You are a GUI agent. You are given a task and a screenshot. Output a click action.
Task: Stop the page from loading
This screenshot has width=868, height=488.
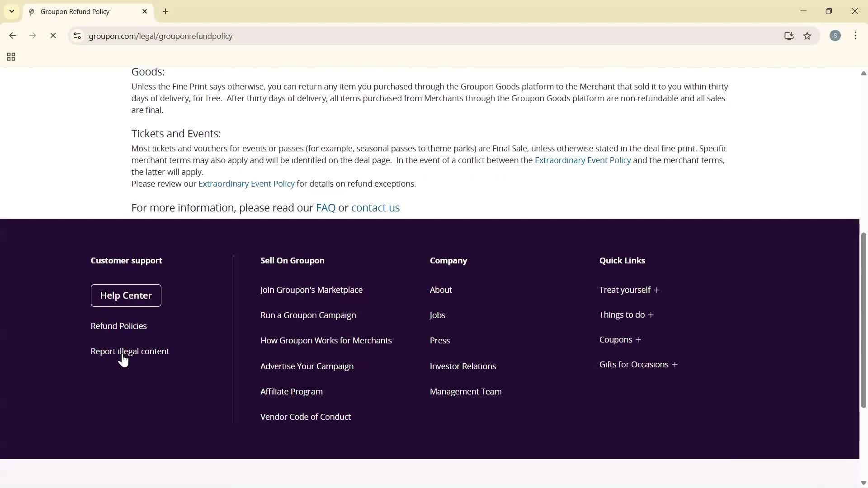pos(53,36)
